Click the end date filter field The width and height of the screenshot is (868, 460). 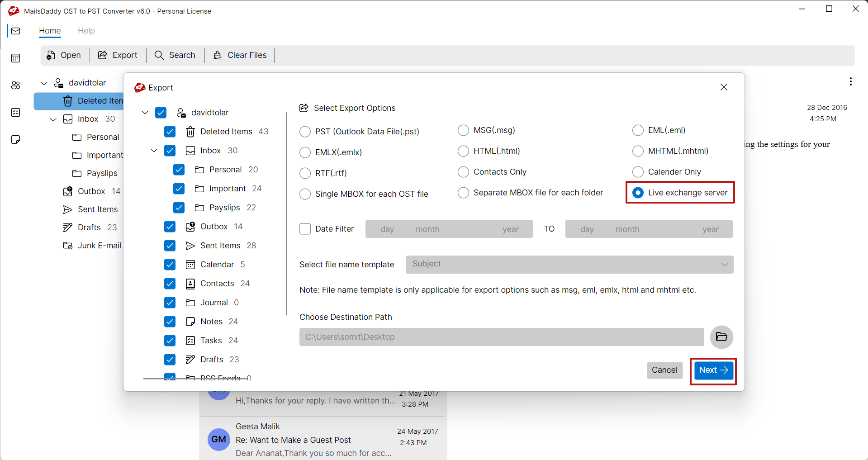[649, 229]
